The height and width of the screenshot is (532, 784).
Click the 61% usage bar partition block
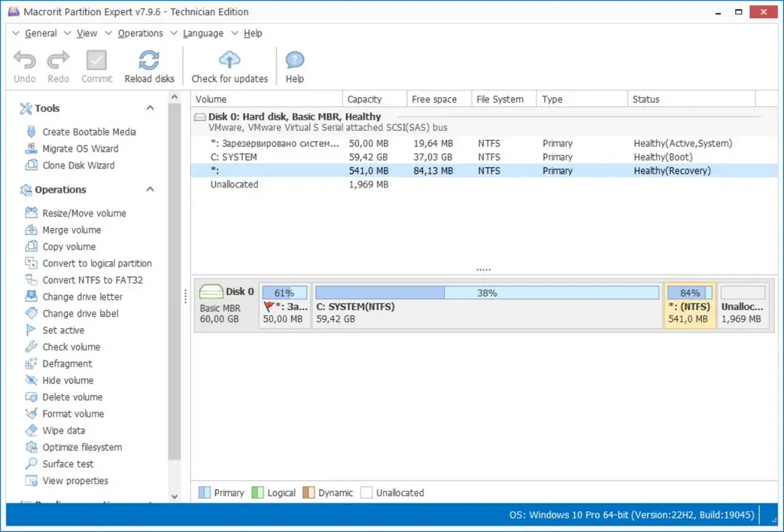tap(285, 292)
